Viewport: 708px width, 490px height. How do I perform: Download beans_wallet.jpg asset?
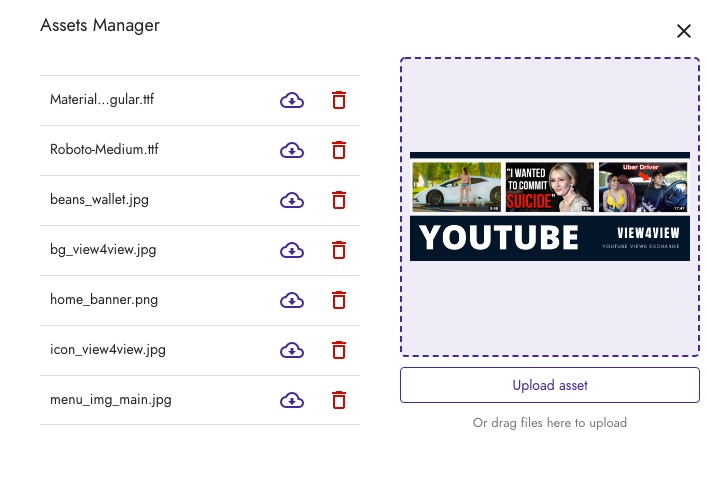292,201
